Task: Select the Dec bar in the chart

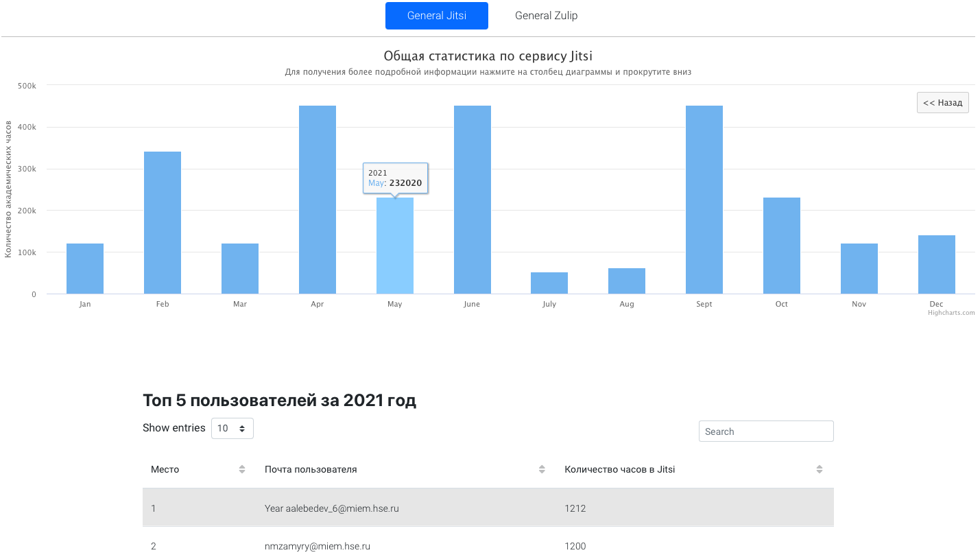Action: coord(937,265)
